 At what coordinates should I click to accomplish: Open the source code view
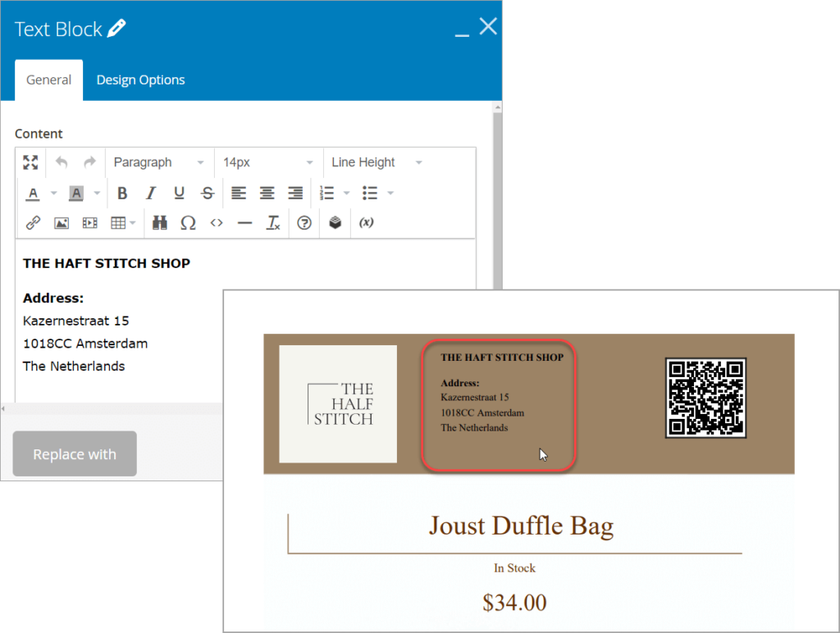point(217,223)
